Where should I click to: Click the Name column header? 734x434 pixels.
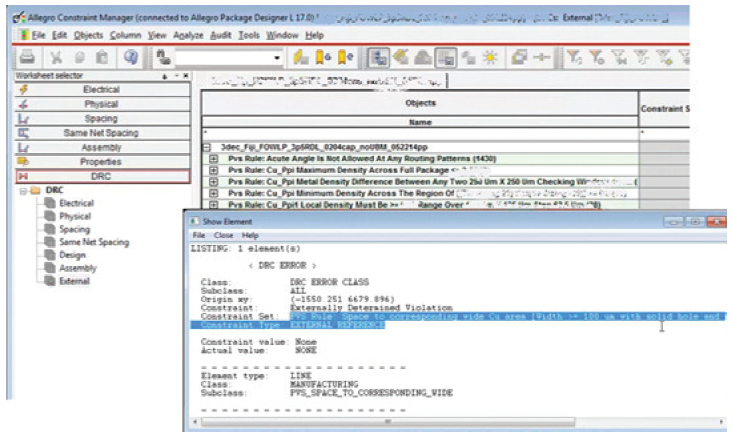420,122
